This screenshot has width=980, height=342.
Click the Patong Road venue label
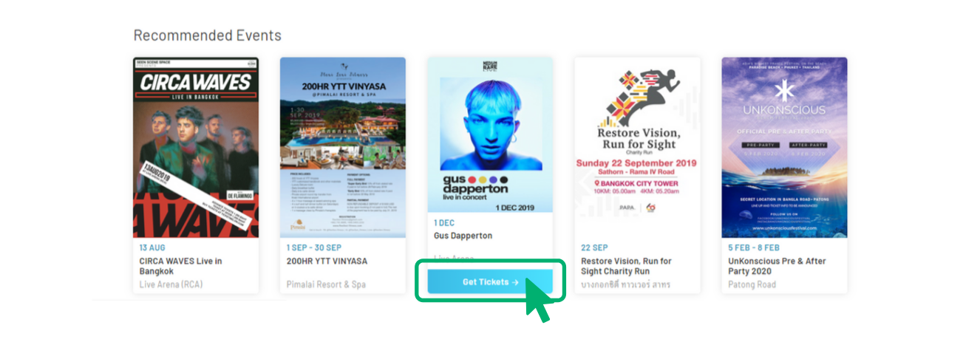tap(754, 284)
